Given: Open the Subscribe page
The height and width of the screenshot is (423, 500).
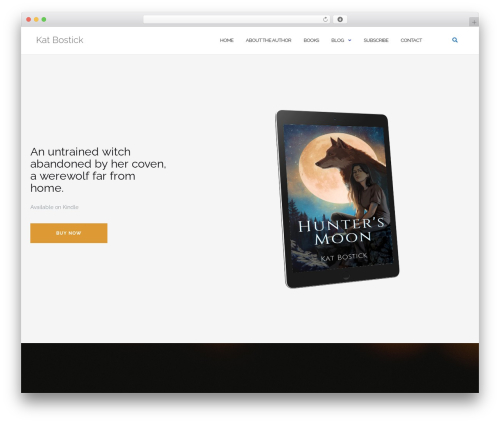Looking at the screenshot, I should [376, 40].
